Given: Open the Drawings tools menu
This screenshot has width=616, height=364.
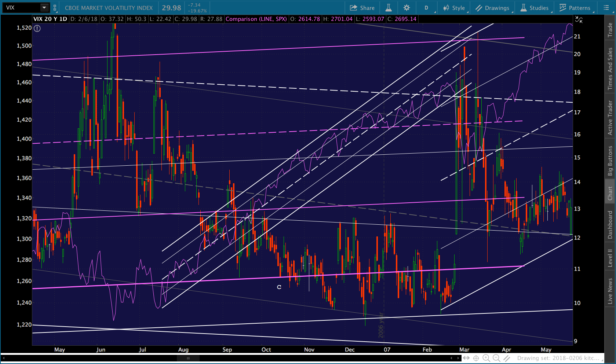Looking at the screenshot, I should point(492,8).
